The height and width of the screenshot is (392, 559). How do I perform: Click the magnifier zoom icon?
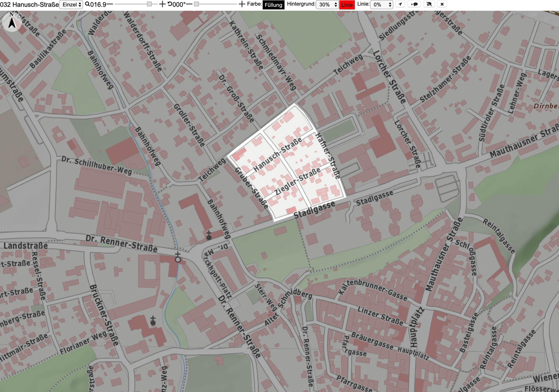(x=87, y=4)
